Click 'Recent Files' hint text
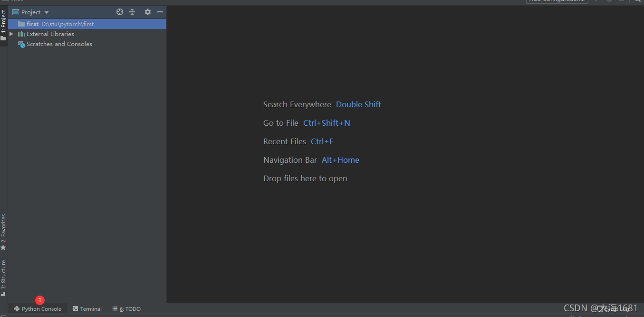 coord(285,141)
